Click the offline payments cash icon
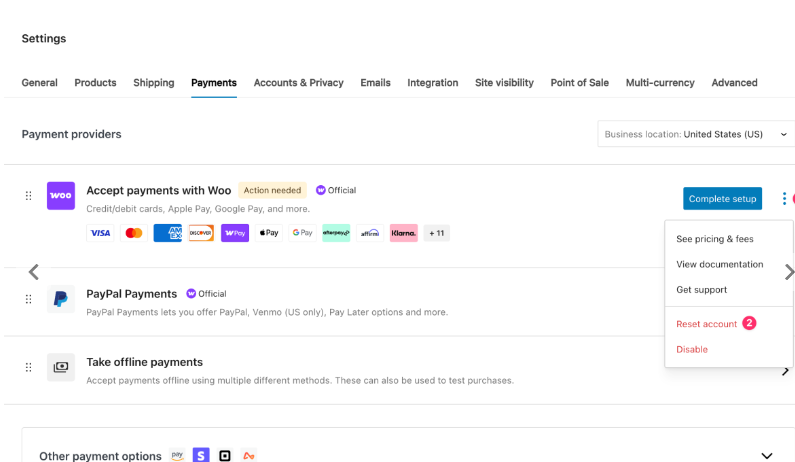795x462 pixels. pyautogui.click(x=61, y=367)
